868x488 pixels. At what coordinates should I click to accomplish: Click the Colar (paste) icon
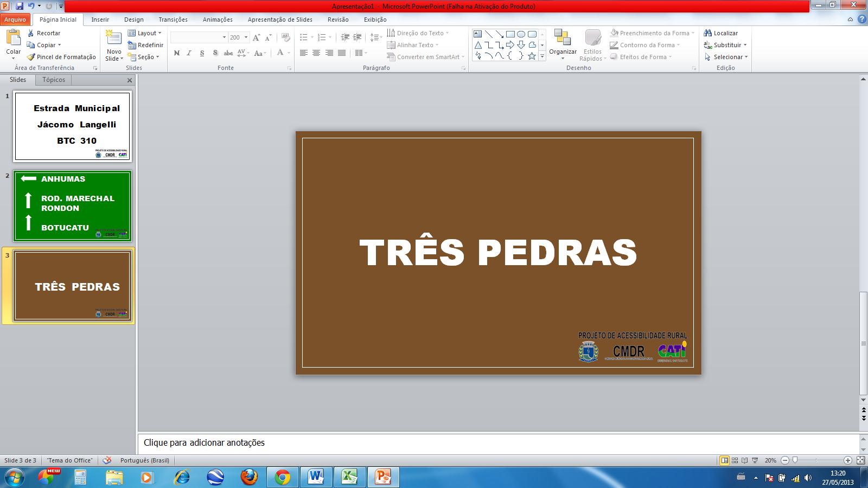tap(13, 38)
